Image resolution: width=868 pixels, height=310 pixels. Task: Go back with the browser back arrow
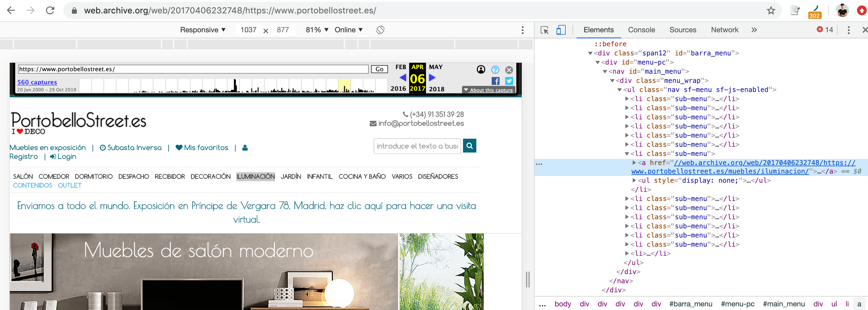pos(11,10)
